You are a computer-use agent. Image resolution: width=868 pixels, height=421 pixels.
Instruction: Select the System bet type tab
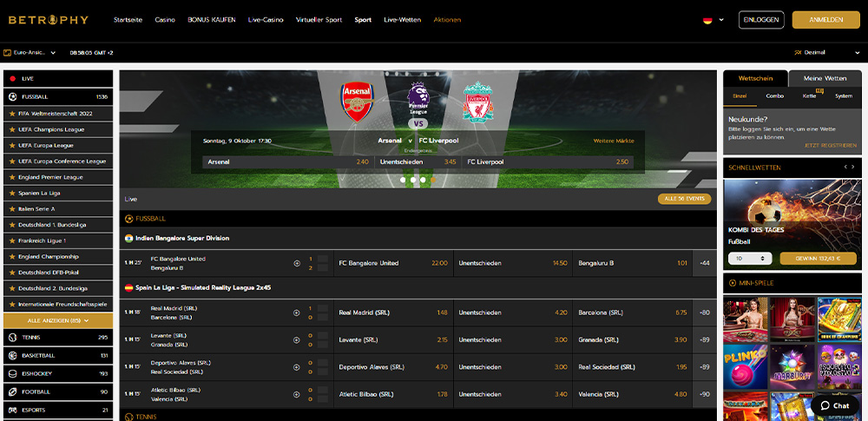(x=844, y=95)
